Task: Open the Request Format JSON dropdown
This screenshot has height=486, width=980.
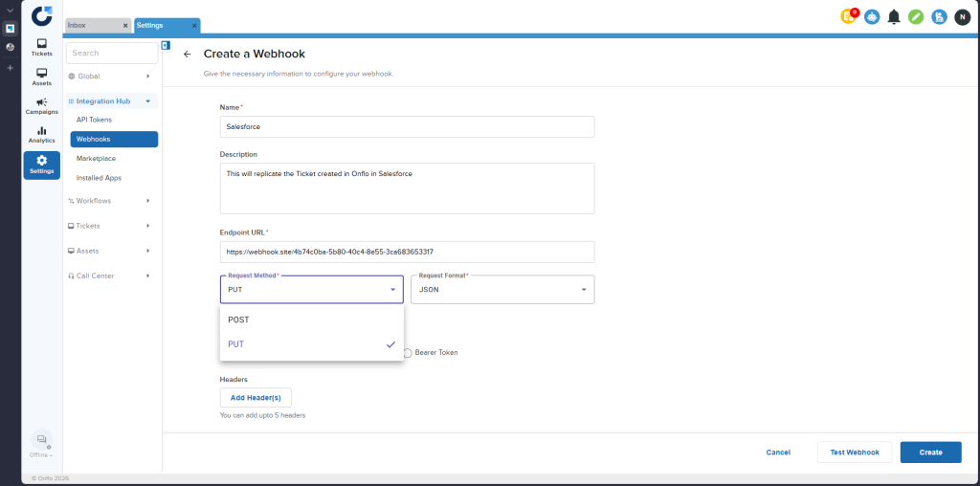Action: pos(502,290)
